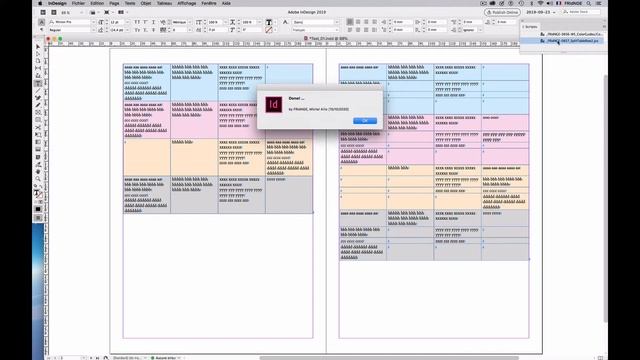This screenshot has width=640, height=360.
Task: Select the Pencil tool
Action: 38,105
